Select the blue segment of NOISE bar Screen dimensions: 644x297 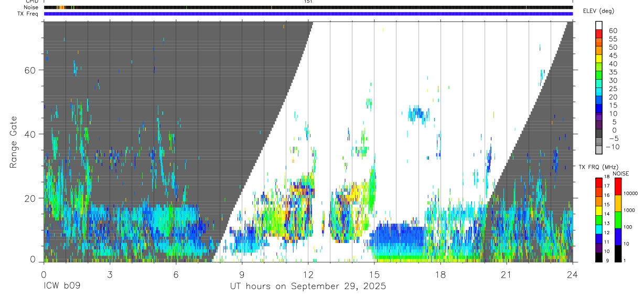tap(618, 237)
